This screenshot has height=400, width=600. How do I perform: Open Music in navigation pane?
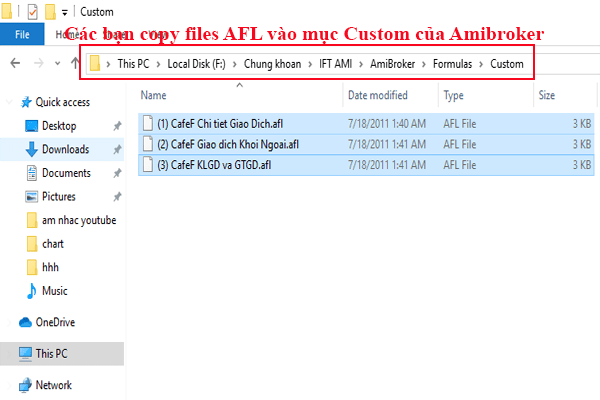tap(55, 291)
